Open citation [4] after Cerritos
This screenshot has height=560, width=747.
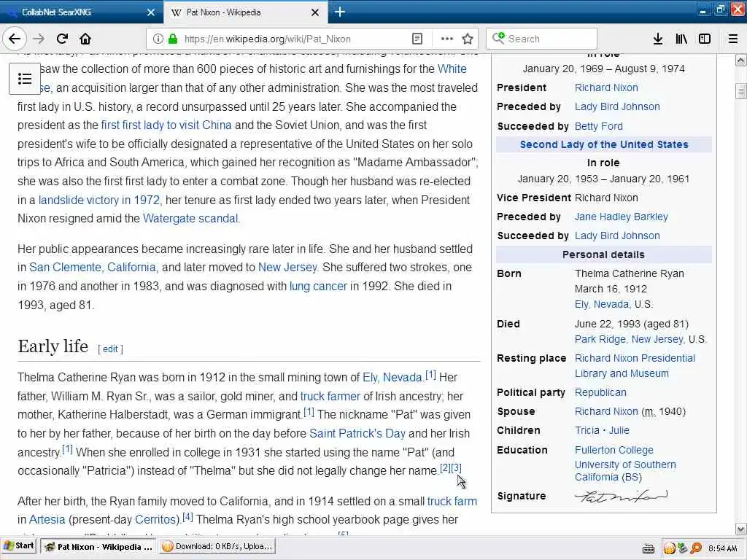point(187,517)
